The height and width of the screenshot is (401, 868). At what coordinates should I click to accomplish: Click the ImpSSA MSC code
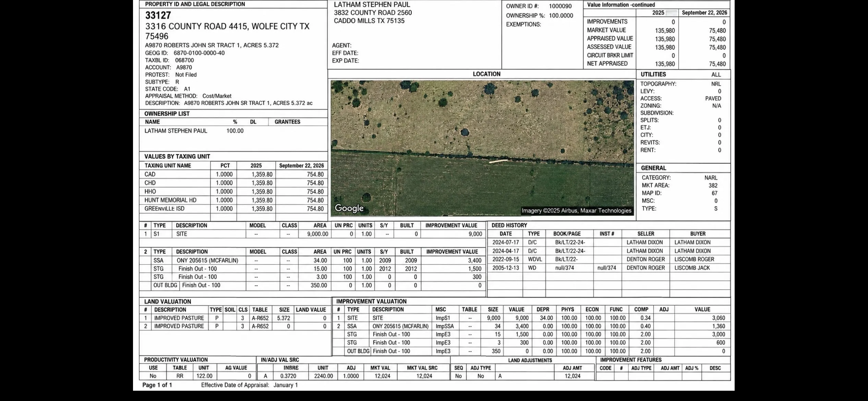(x=445, y=326)
